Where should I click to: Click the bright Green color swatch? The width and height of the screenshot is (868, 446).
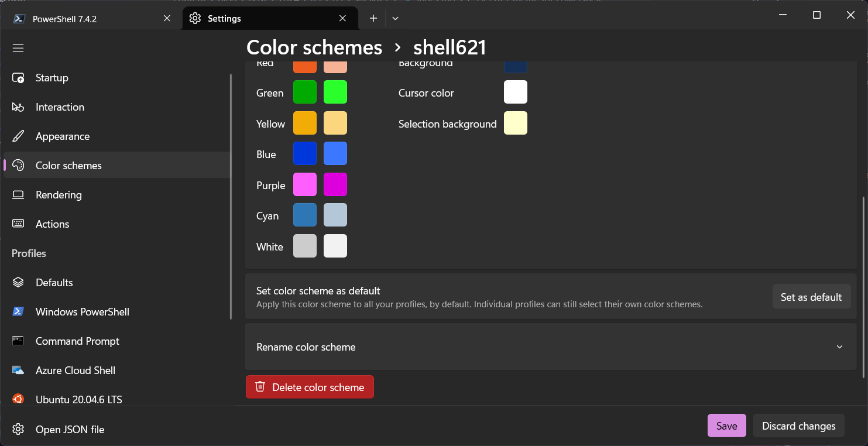pyautogui.click(x=335, y=92)
